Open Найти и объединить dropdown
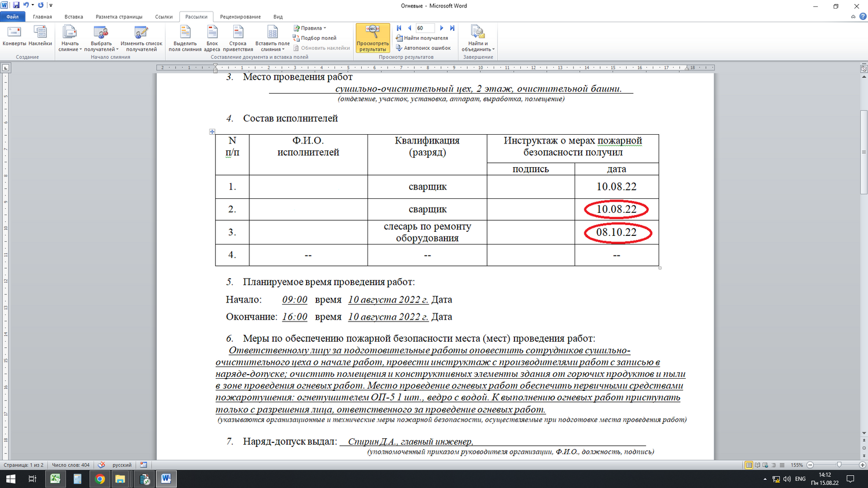Viewport: 868px width, 488px height. [478, 39]
